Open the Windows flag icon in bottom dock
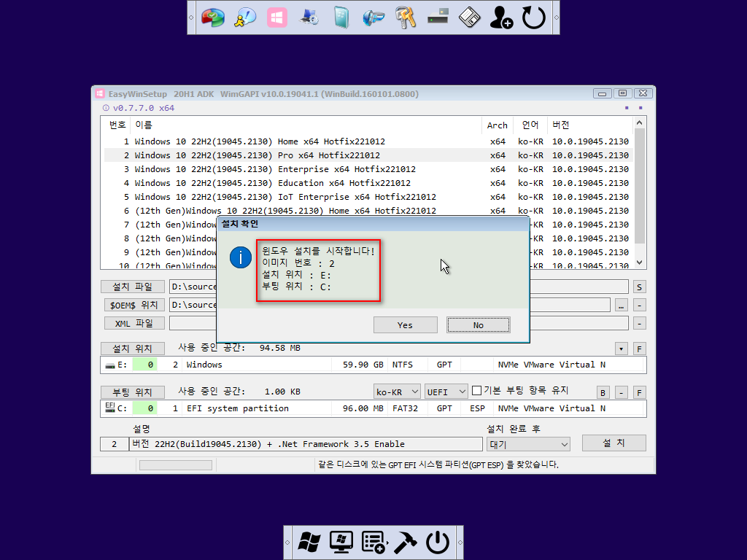 [x=309, y=542]
